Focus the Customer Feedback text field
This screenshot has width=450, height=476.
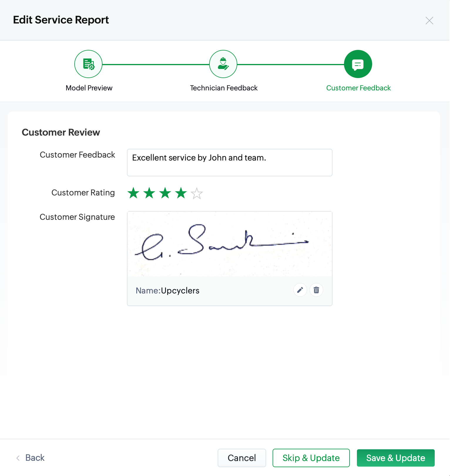click(x=229, y=163)
